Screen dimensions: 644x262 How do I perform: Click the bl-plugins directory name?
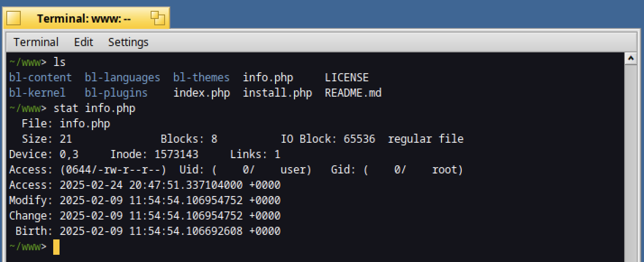pos(116,93)
